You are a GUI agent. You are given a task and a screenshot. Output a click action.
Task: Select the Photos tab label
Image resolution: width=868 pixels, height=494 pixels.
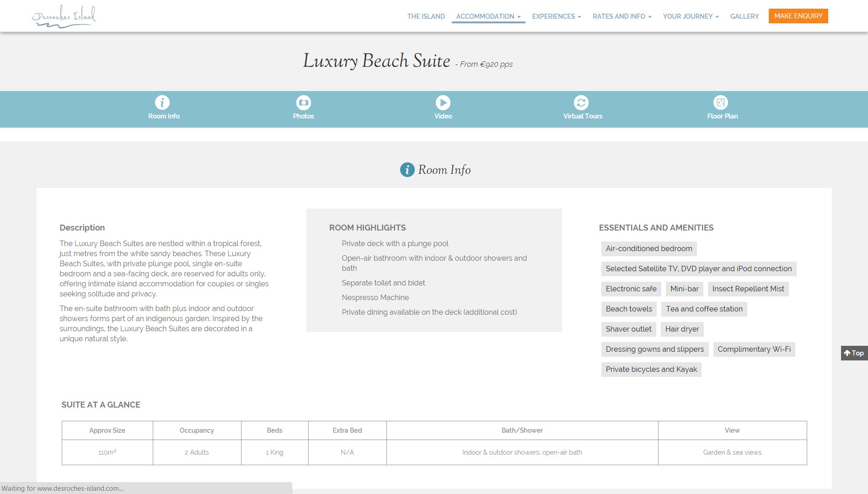pyautogui.click(x=304, y=116)
